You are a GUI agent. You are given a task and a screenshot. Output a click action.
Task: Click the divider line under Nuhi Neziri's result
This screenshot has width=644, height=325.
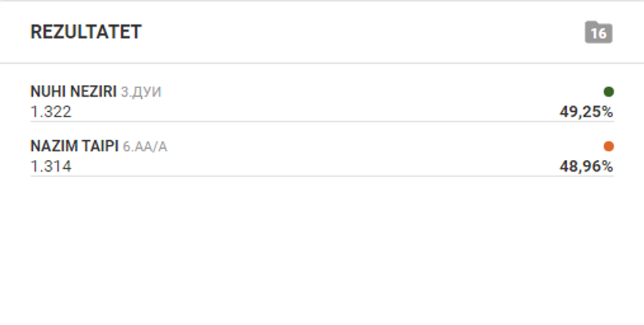[x=322, y=122]
